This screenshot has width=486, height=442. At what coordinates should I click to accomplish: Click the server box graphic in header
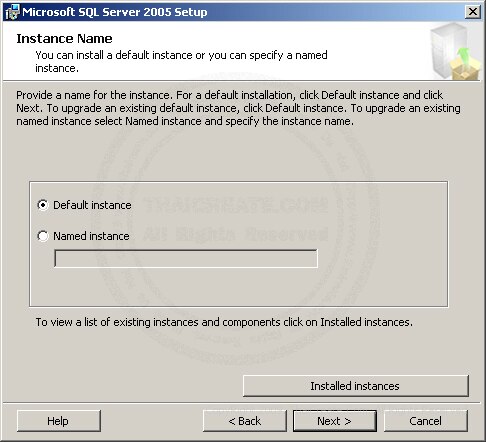coord(456,52)
